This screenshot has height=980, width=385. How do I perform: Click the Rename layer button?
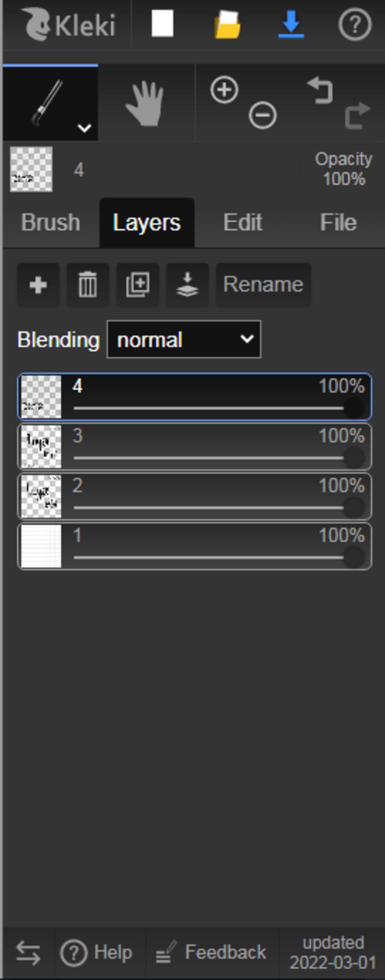[x=264, y=285]
